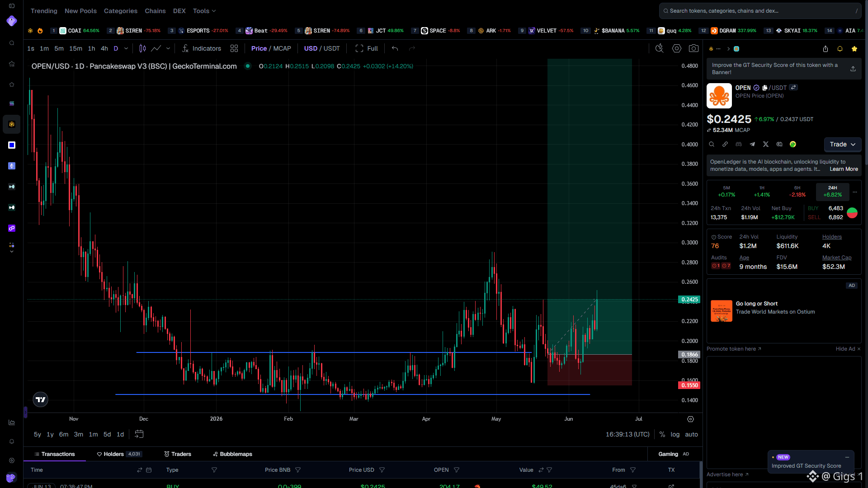Switch to the Bubblemaps tab
This screenshot has height=488, width=868.
tap(233, 454)
